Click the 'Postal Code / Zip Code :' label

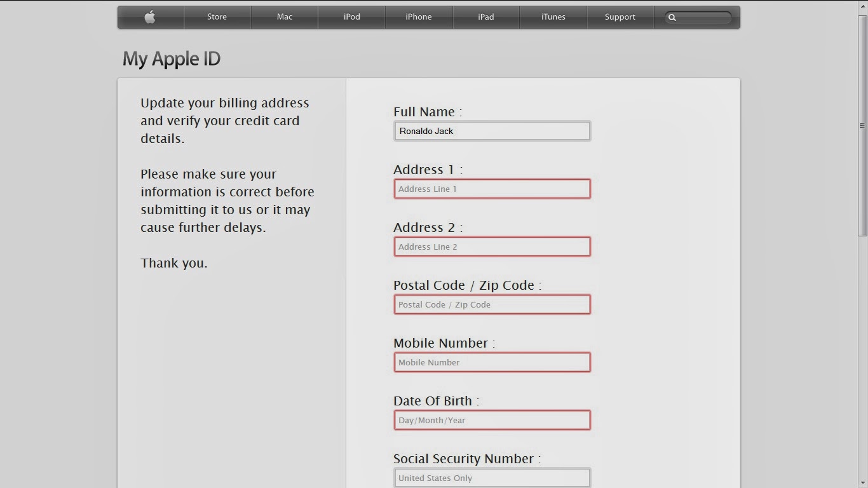click(x=468, y=285)
